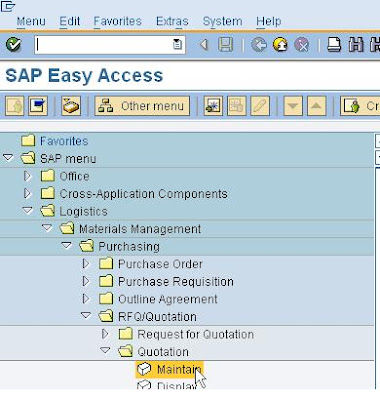380x400 pixels.
Task: Click the collapse command field arrow
Action: 204,45
